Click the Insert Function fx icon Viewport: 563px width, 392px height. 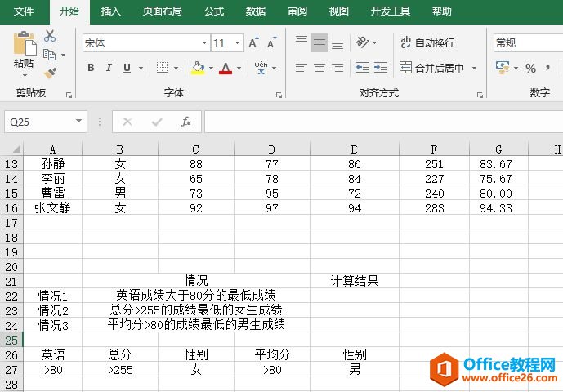pos(186,122)
